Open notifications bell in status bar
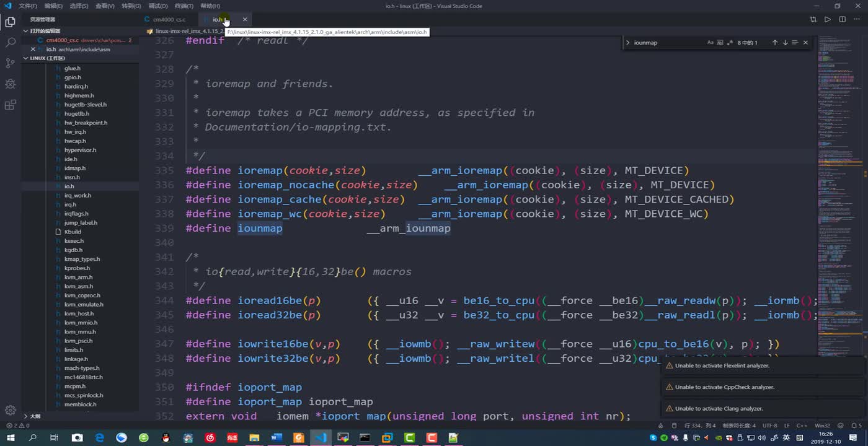868x446 pixels. [x=856, y=426]
